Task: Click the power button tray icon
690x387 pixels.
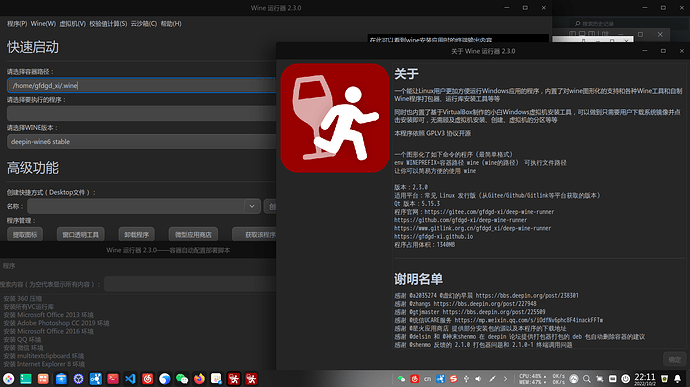Action: (625, 379)
